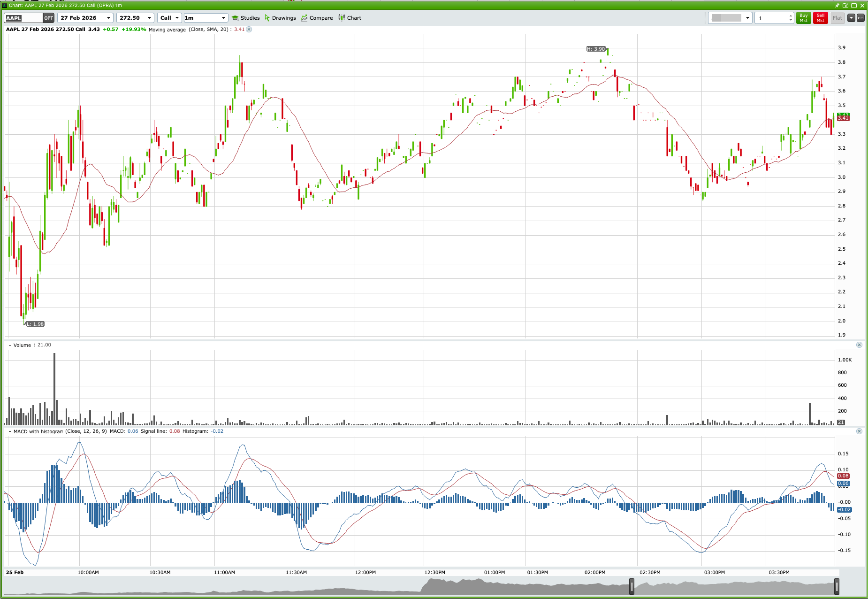Image resolution: width=868 pixels, height=599 pixels.
Task: Open the 272.50 strike dropdown
Action: [x=149, y=18]
